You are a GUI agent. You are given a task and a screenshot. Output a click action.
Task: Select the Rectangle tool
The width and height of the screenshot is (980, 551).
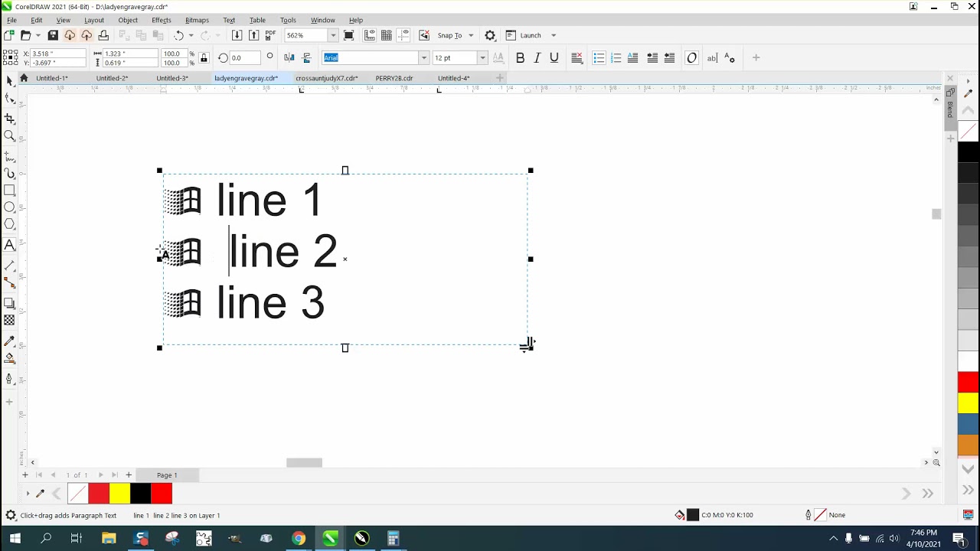coord(9,191)
